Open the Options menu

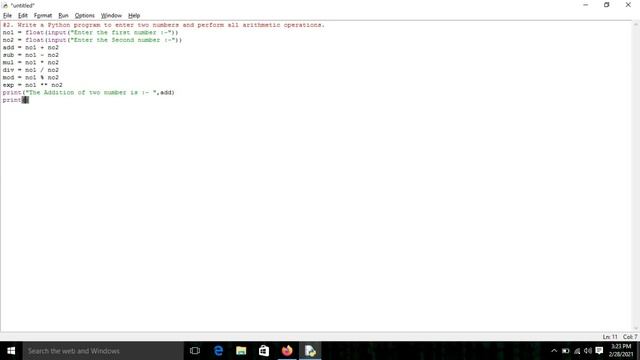tap(84, 16)
